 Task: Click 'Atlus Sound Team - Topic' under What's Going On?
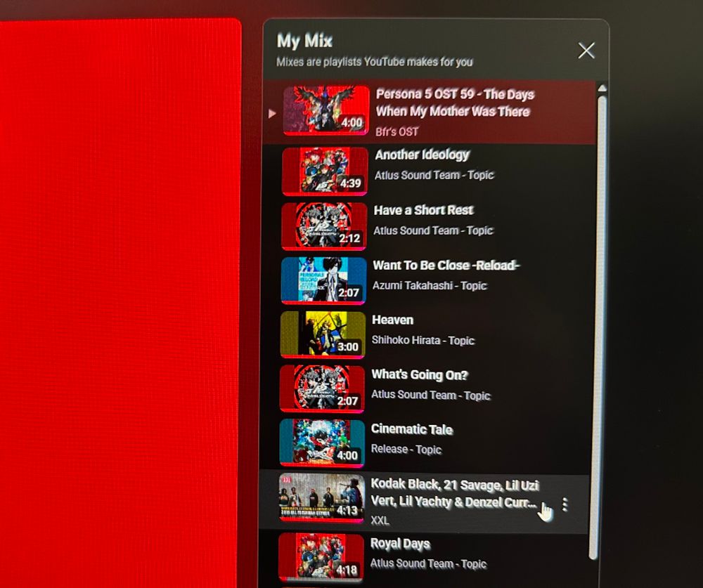pos(431,396)
